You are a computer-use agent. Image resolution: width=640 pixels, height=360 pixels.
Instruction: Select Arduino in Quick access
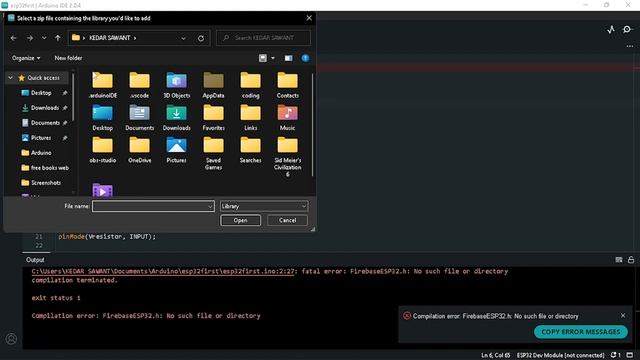41,153
